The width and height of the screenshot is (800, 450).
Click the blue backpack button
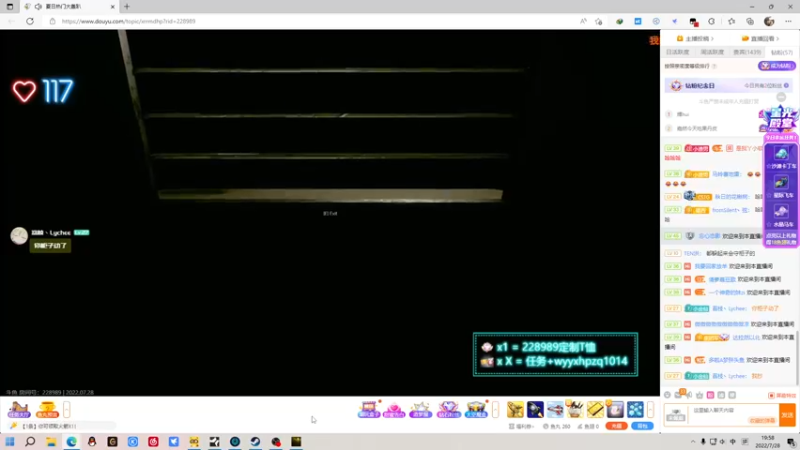pos(642,426)
